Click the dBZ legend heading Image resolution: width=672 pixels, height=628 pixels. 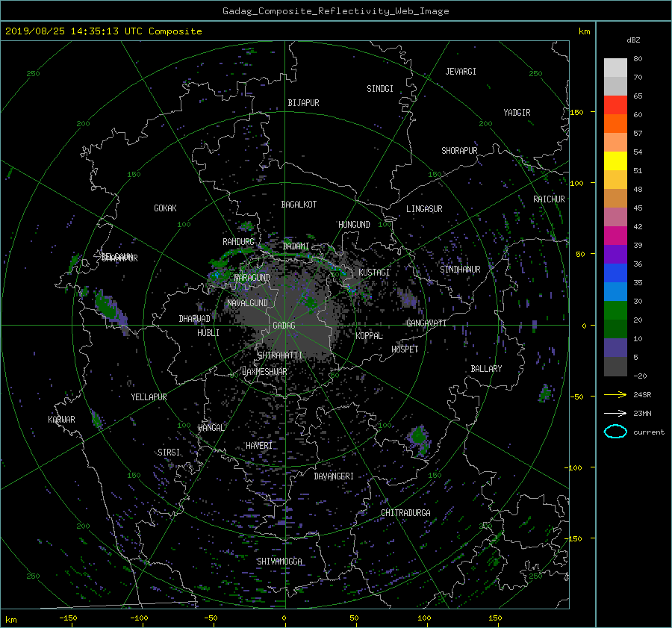pyautogui.click(x=633, y=40)
